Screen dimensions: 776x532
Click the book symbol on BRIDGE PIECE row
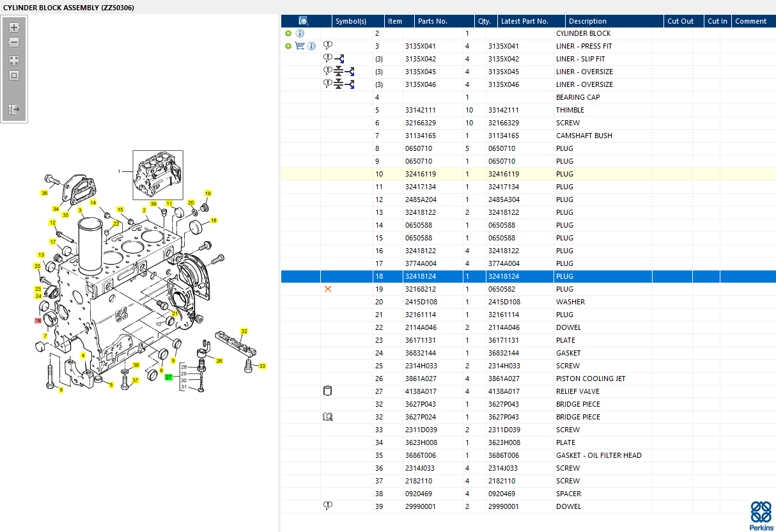328,417
